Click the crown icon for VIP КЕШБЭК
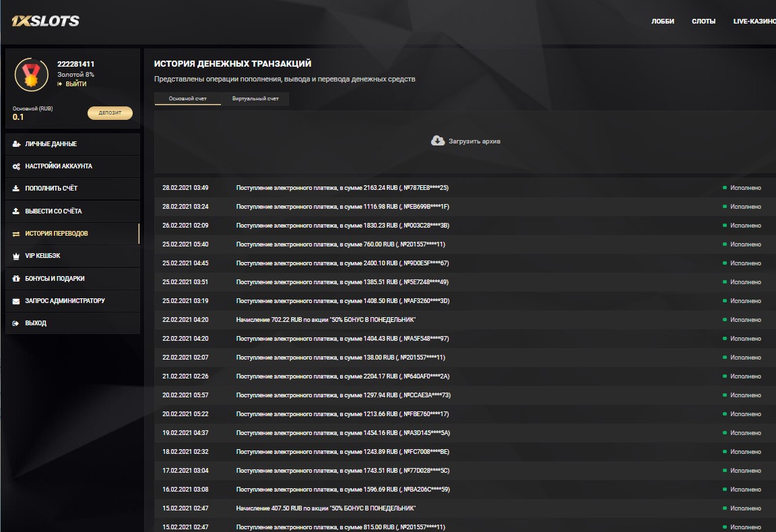 (16, 256)
